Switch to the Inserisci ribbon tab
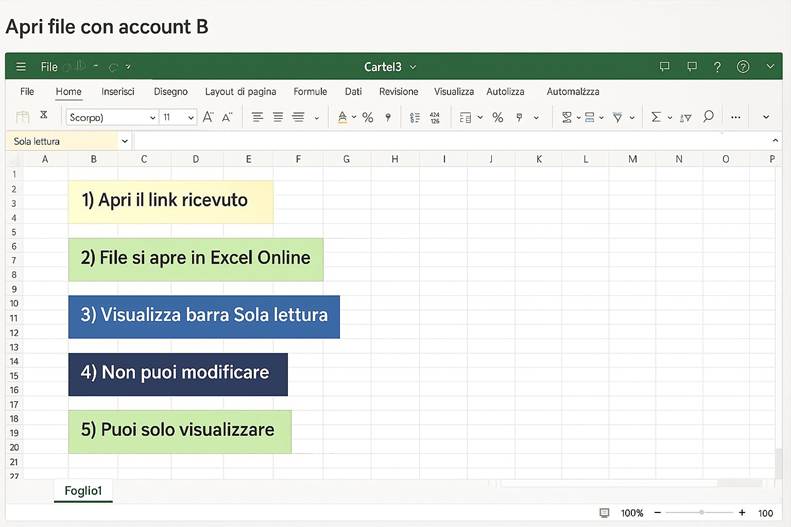791x527 pixels. pyautogui.click(x=118, y=92)
